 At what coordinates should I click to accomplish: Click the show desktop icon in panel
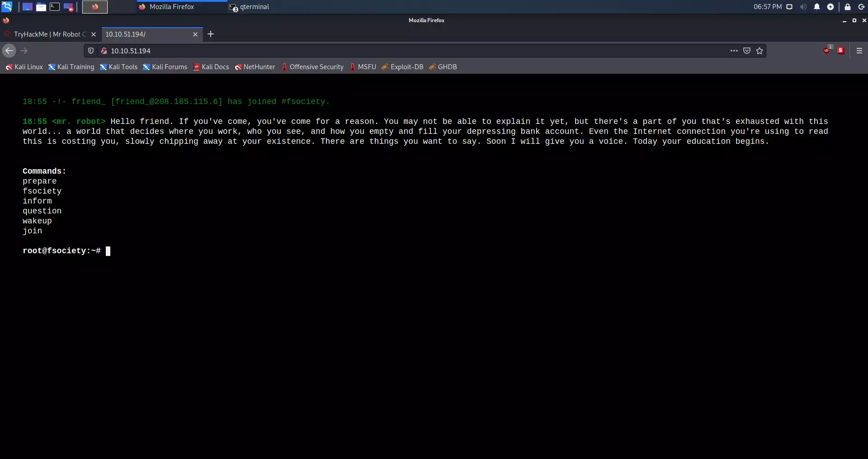(x=28, y=7)
